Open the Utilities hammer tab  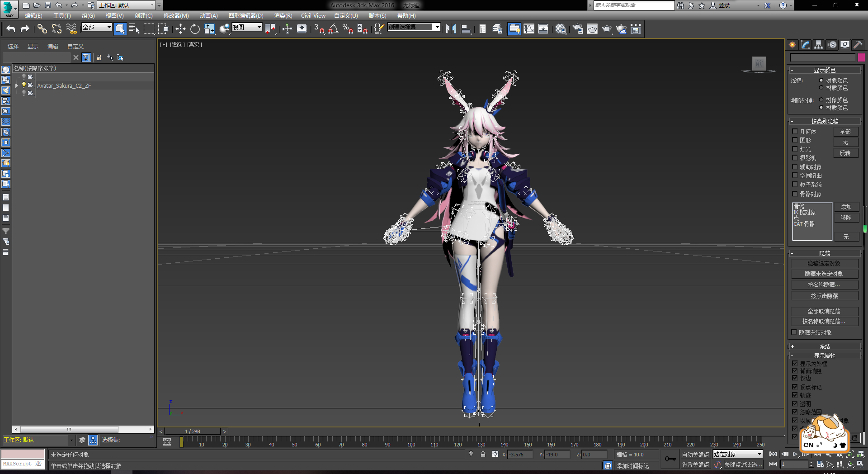pos(858,45)
